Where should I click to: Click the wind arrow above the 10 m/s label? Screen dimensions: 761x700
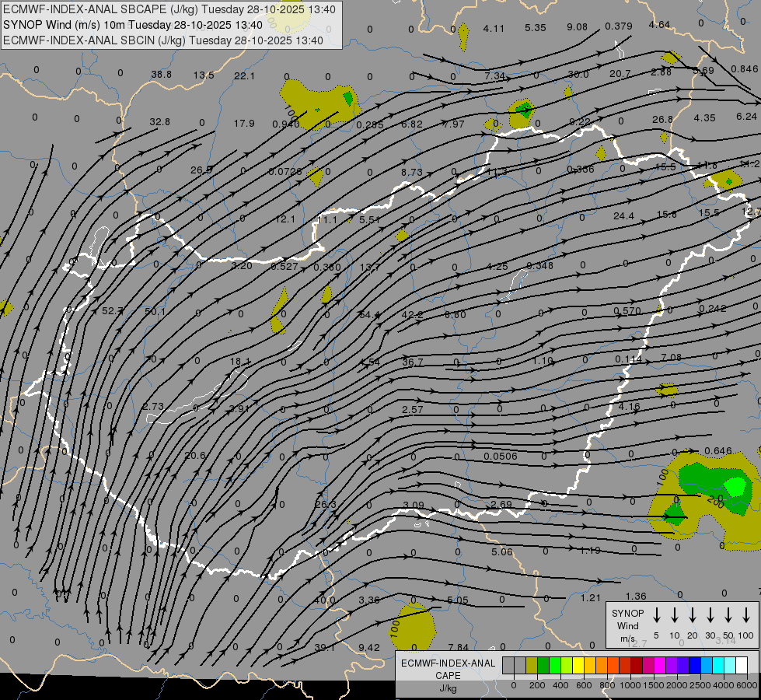[675, 615]
